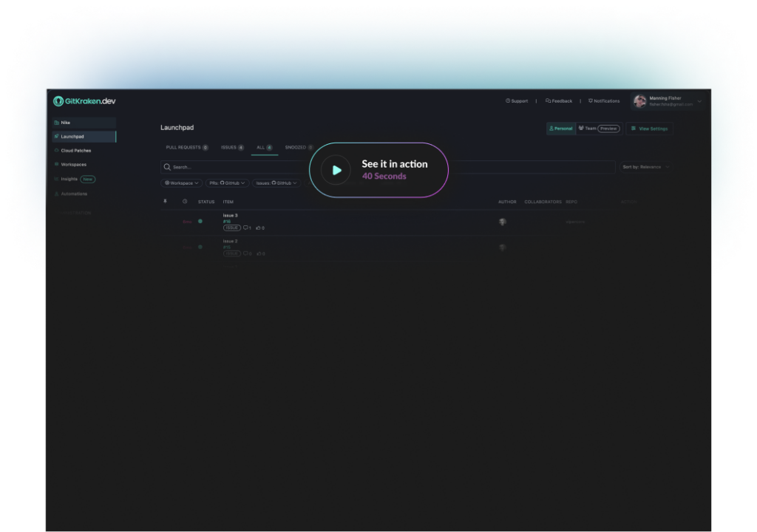Open Notifications in the top bar
This screenshot has width=757, height=532.
pyautogui.click(x=604, y=100)
